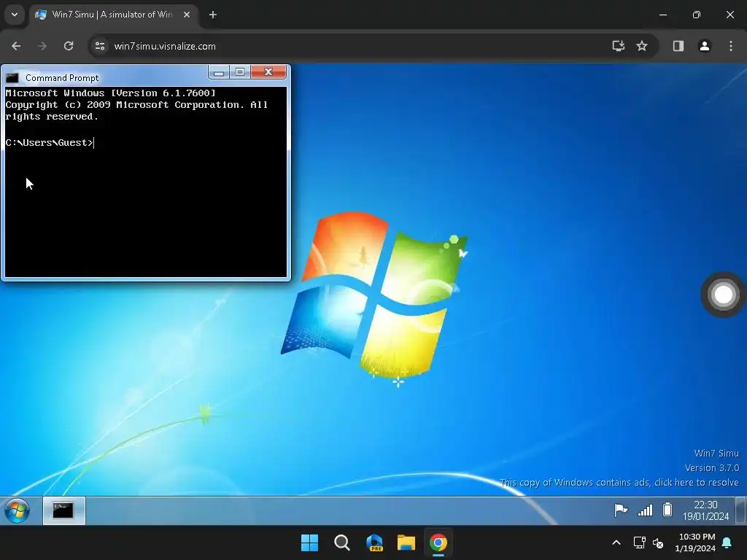
Task: Open the tab search chevron in Chrome
Action: tap(15, 15)
